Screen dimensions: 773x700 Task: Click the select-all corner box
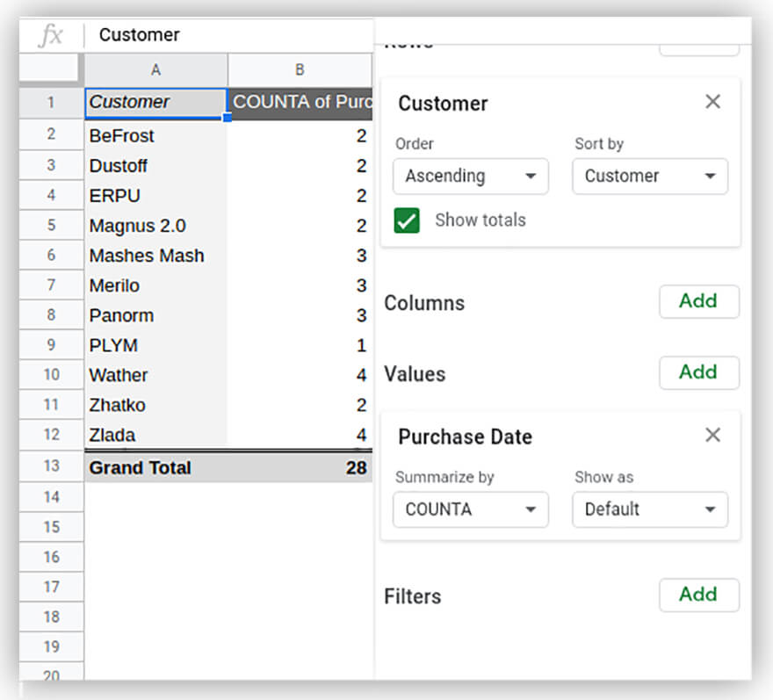pyautogui.click(x=52, y=69)
